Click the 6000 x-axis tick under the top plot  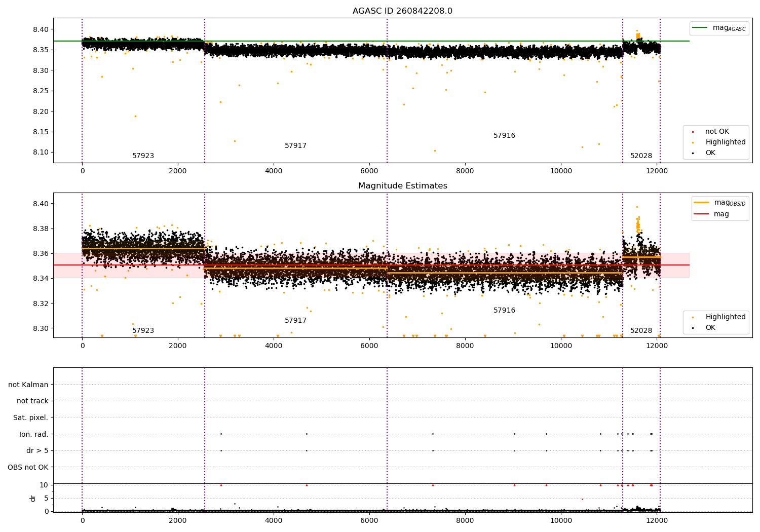(x=369, y=171)
